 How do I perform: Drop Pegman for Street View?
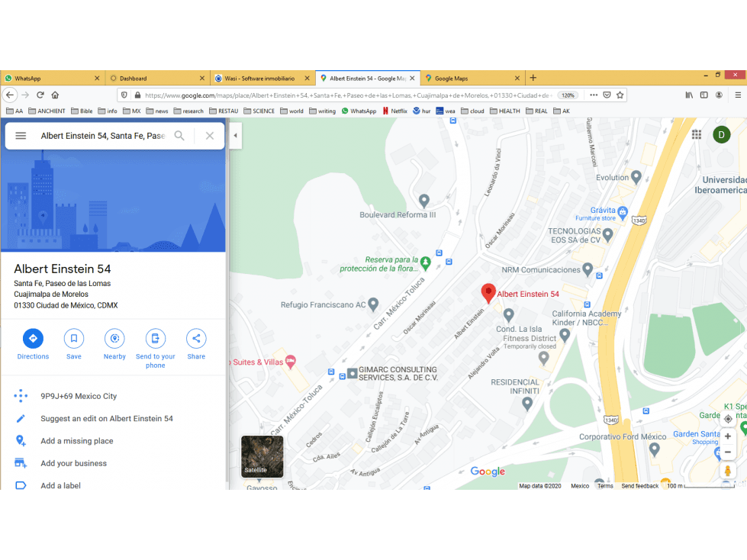[x=727, y=471]
